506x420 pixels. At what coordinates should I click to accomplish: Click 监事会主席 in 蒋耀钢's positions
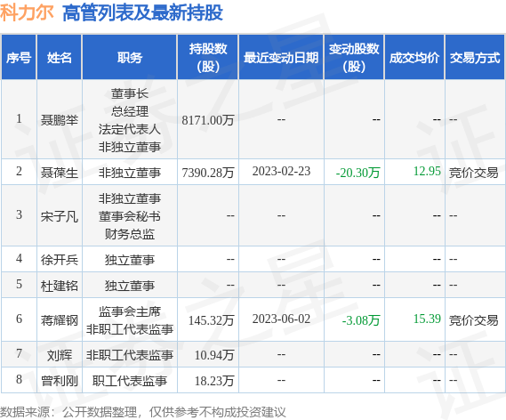pyautogui.click(x=130, y=311)
